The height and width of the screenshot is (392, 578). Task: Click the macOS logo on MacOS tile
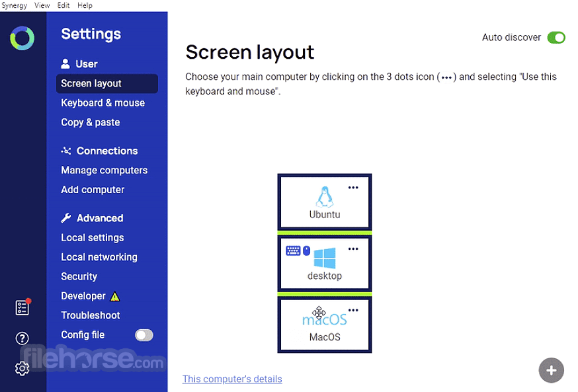click(325, 319)
